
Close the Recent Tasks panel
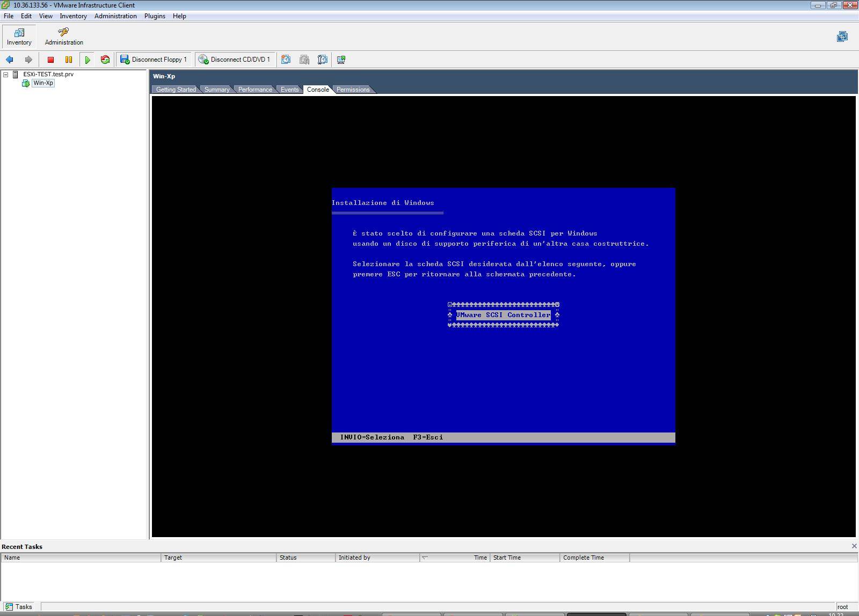click(x=854, y=546)
